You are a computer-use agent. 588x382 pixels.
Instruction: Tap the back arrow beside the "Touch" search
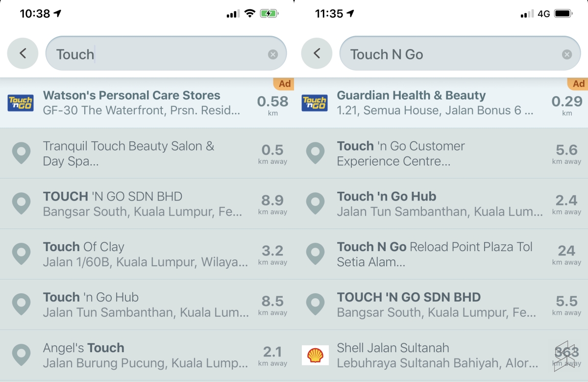tap(23, 53)
